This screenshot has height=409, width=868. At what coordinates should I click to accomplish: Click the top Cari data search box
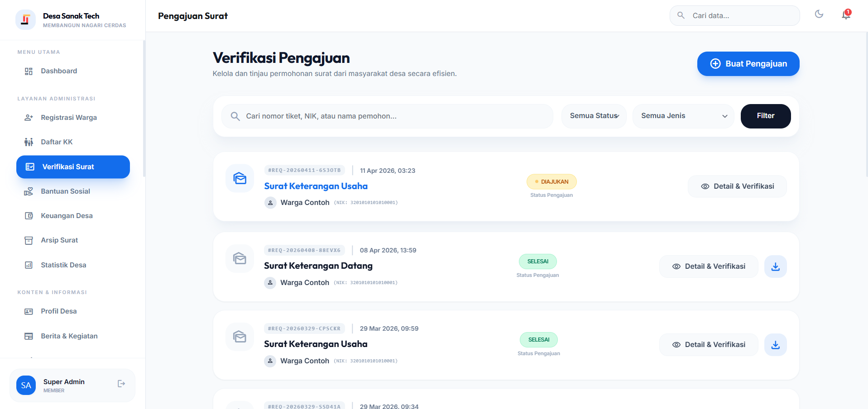[x=740, y=16]
